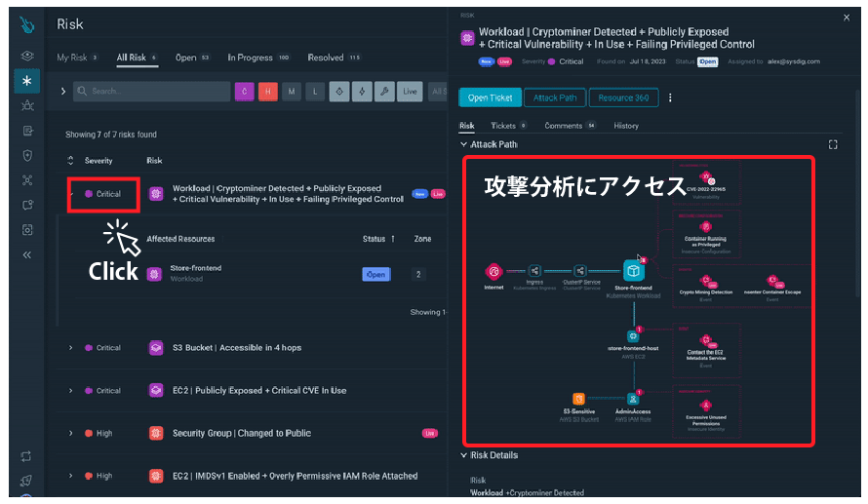Click the Open Ticket button
Screen dimensions: 868x504
click(490, 97)
